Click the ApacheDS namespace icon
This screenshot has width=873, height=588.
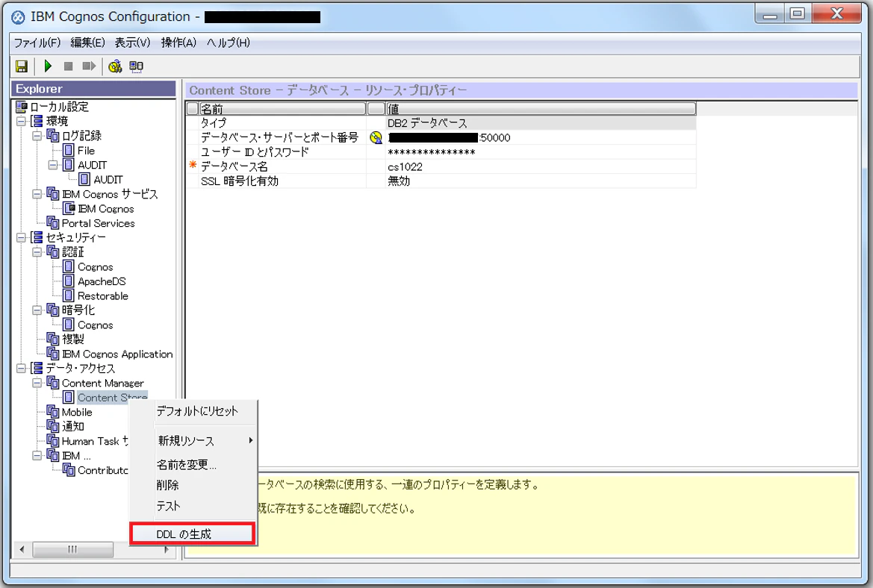click(69, 281)
